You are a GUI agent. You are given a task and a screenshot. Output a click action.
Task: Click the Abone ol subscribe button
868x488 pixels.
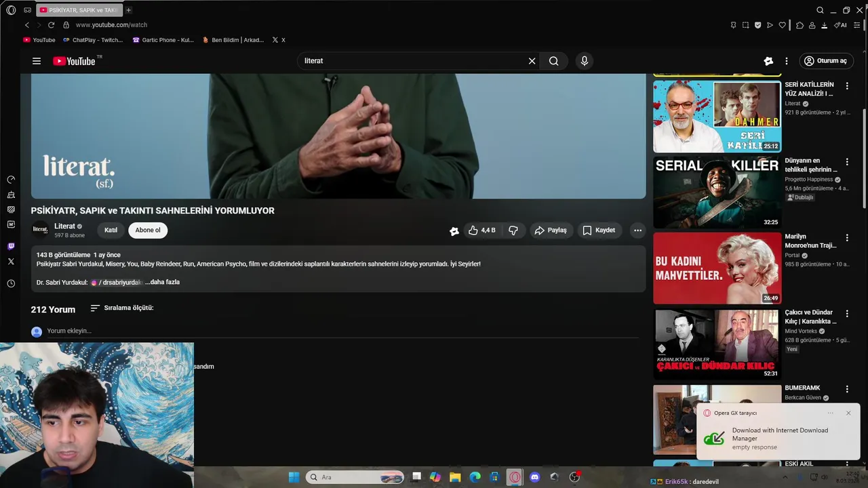148,230
